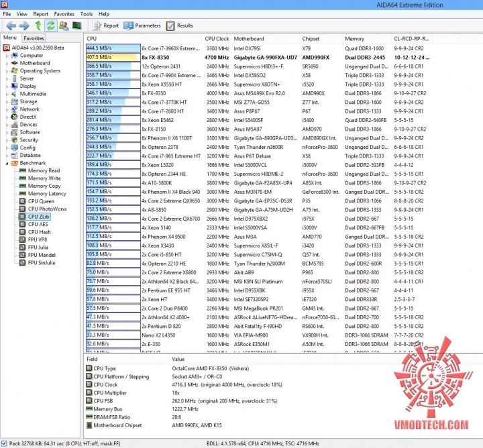Screen dimensions: 483x448
Task: Expand the Devices tree node
Action: tap(7, 125)
